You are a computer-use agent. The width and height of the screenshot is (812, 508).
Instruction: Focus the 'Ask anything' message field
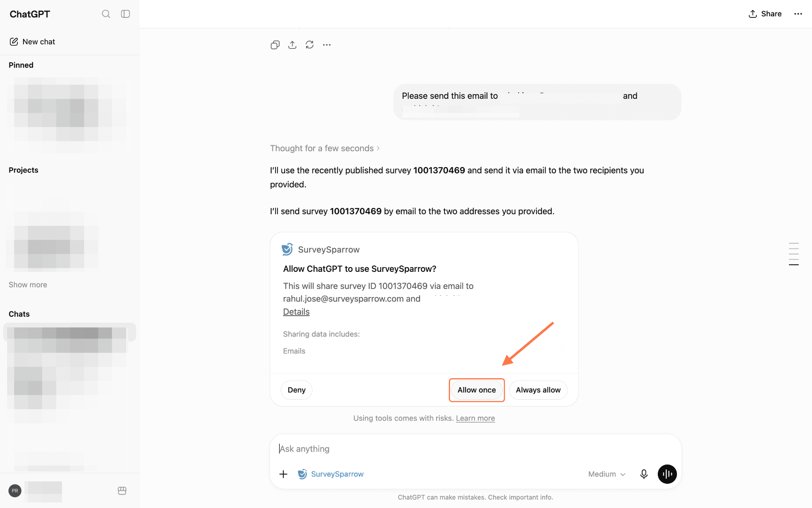pyautogui.click(x=475, y=449)
